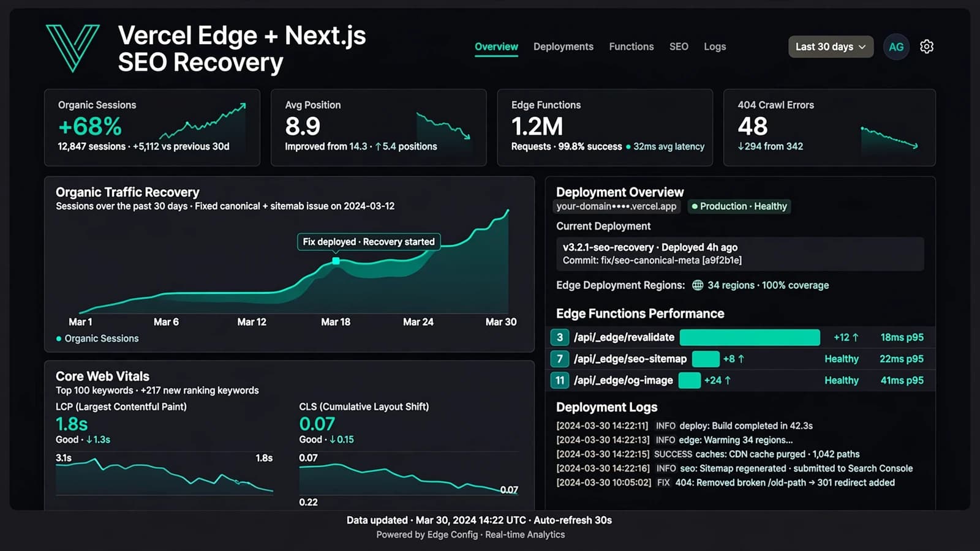This screenshot has height=551, width=980.
Task: Click the Fix deployed chart tooltip
Action: coord(369,242)
